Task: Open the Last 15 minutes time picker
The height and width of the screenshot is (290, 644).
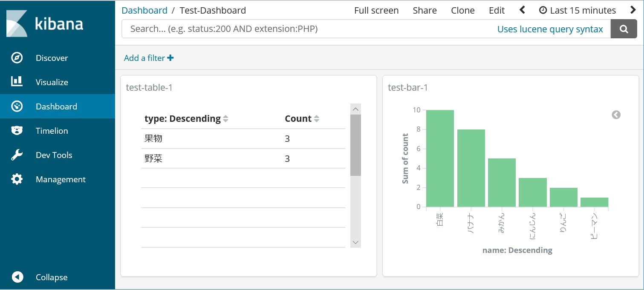Action: pos(583,10)
